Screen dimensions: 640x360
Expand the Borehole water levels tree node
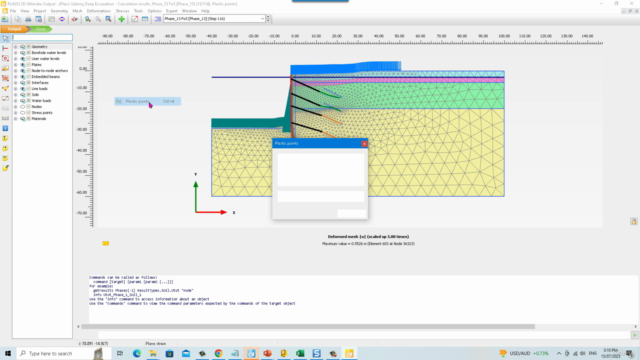pos(16,53)
